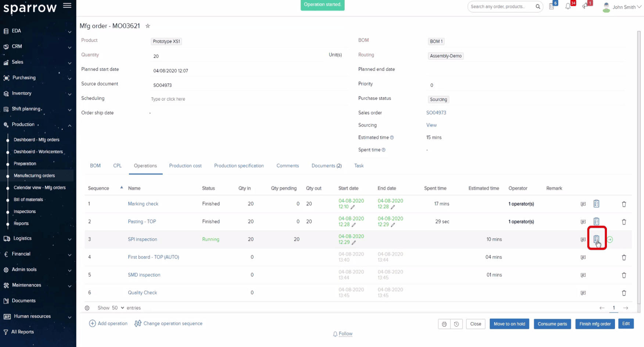Open the worksheet icon for SPI inspection row

click(x=596, y=239)
